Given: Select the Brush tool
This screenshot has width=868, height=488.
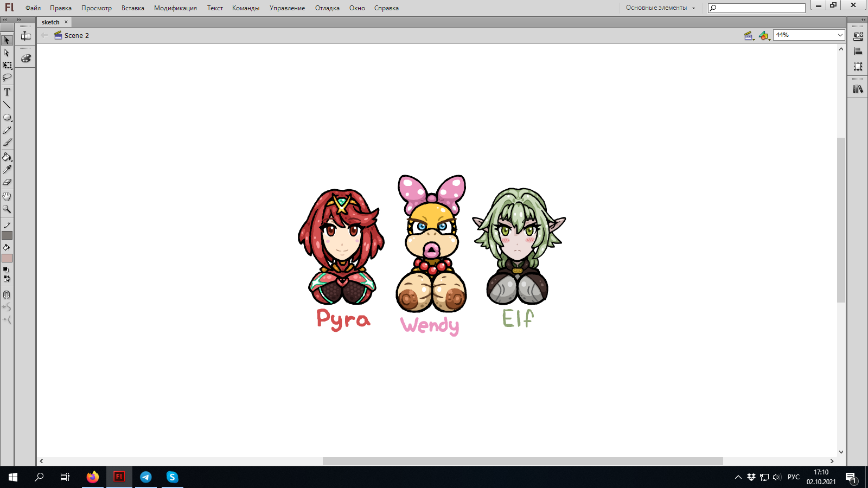Looking at the screenshot, I should (x=7, y=143).
